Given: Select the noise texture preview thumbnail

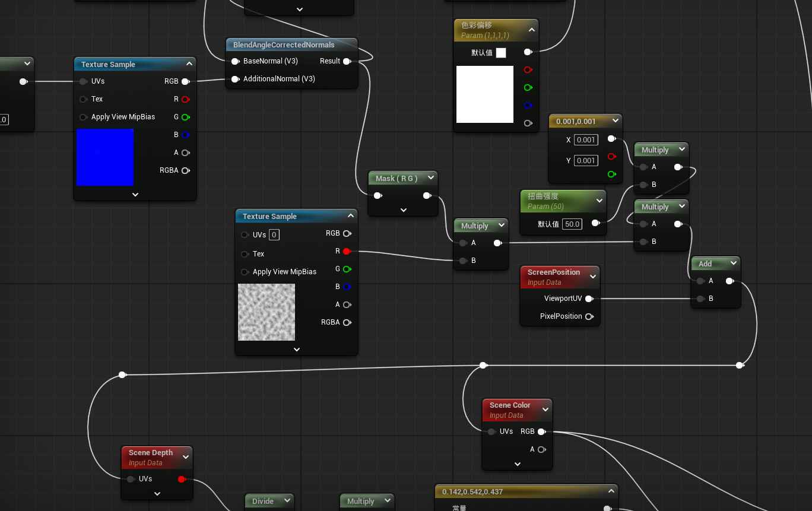Looking at the screenshot, I should point(267,312).
